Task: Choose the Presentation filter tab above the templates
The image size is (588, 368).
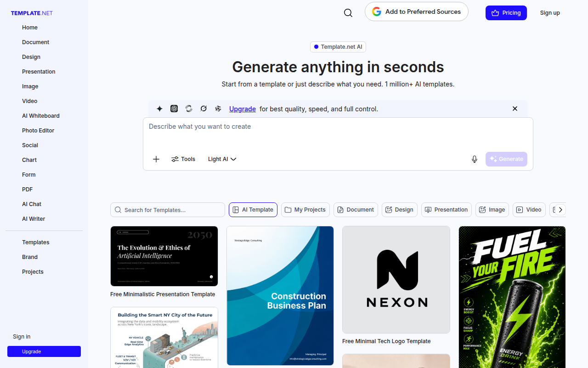Action: [447, 210]
